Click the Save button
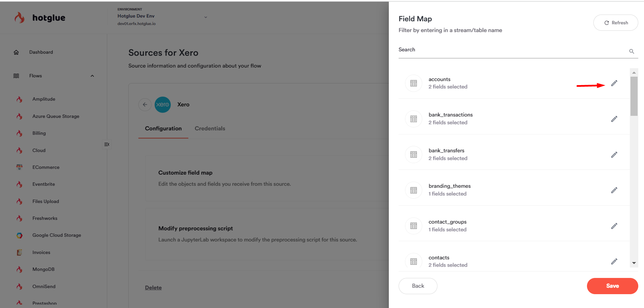The image size is (644, 308). (x=612, y=286)
